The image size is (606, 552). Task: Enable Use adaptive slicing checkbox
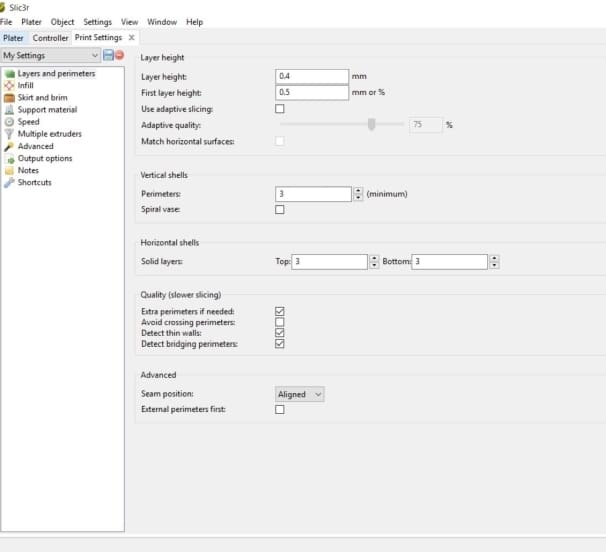(279, 109)
